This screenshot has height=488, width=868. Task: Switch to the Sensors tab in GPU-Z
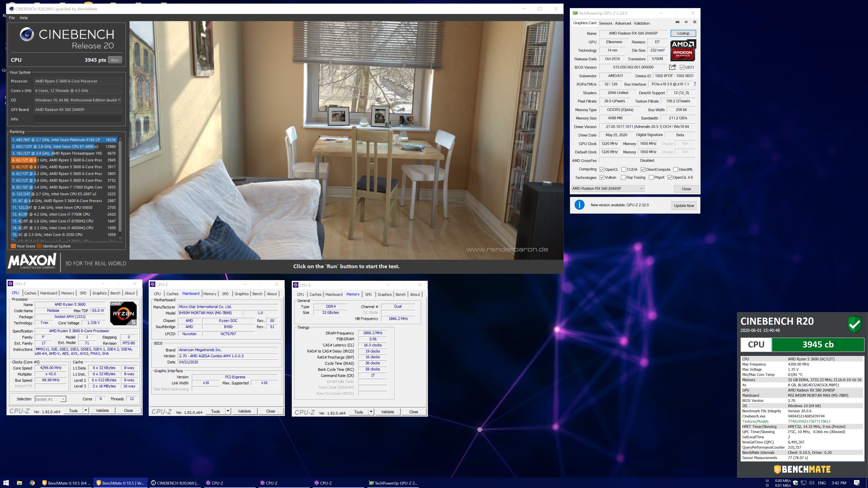click(606, 23)
